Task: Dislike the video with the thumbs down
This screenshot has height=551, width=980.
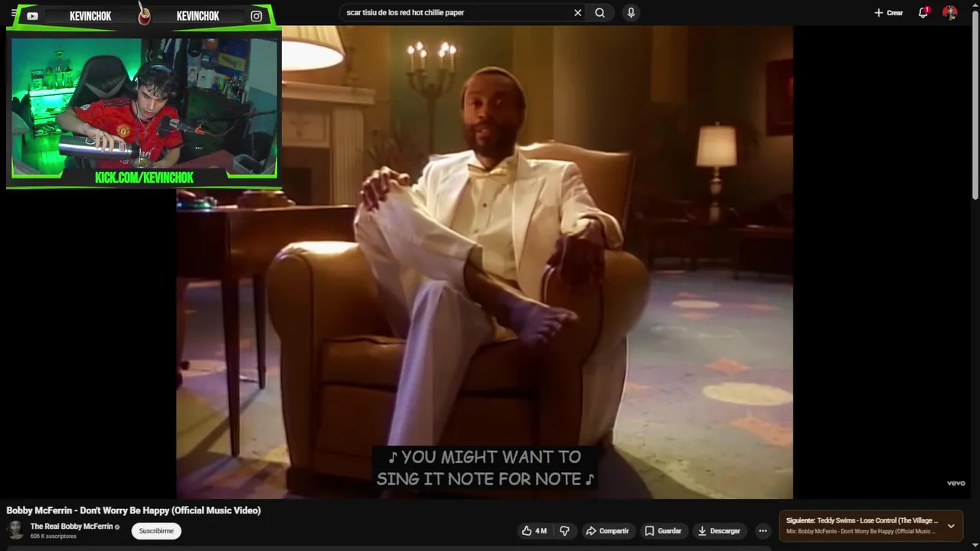Action: pos(565,531)
